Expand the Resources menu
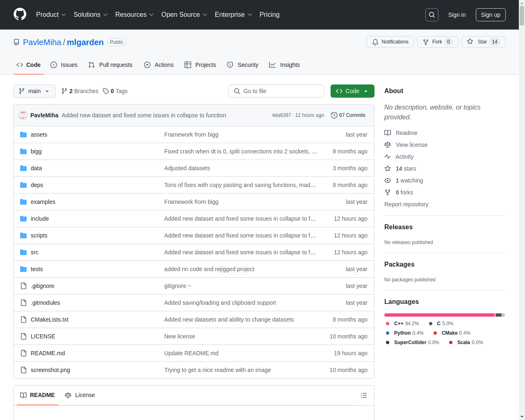 [135, 15]
